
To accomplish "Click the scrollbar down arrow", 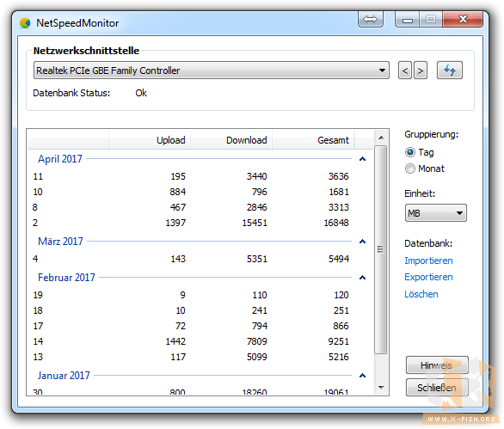I will click(x=381, y=388).
